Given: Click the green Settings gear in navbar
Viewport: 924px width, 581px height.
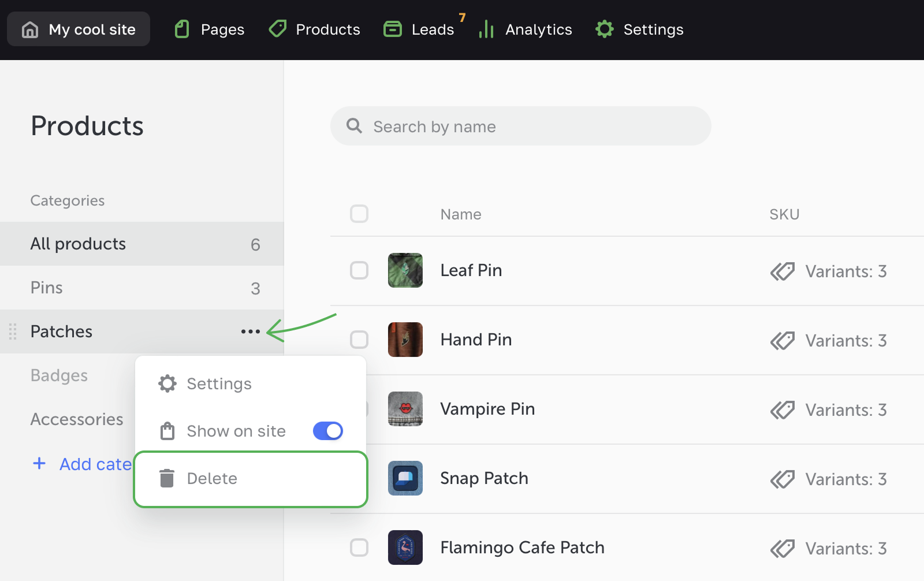Looking at the screenshot, I should [605, 29].
